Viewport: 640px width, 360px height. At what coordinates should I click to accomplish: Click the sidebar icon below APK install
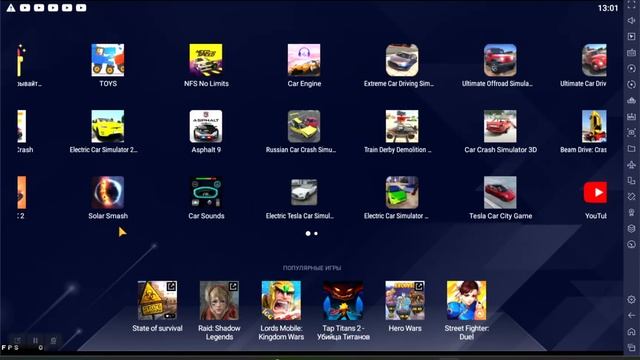631,116
